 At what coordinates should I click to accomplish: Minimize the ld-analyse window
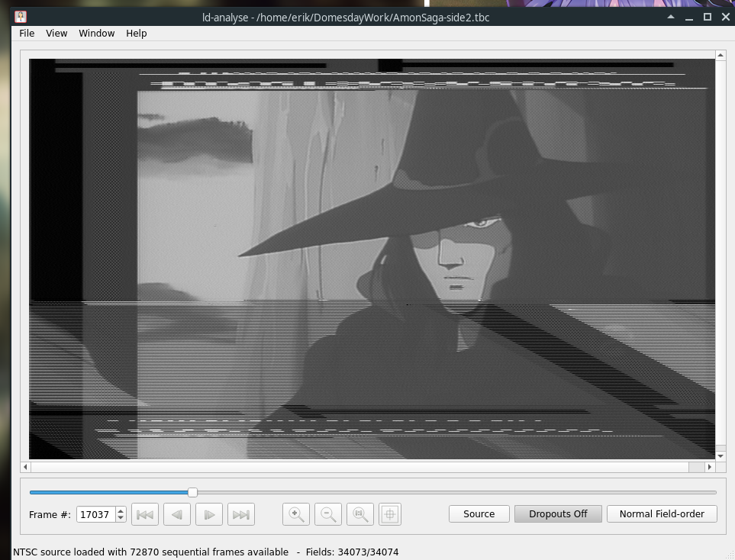(689, 18)
